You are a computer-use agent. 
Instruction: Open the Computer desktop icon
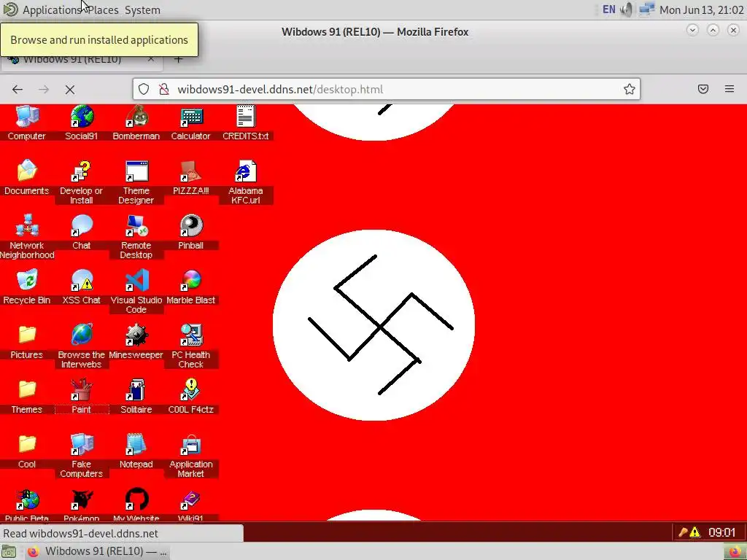pyautogui.click(x=27, y=123)
